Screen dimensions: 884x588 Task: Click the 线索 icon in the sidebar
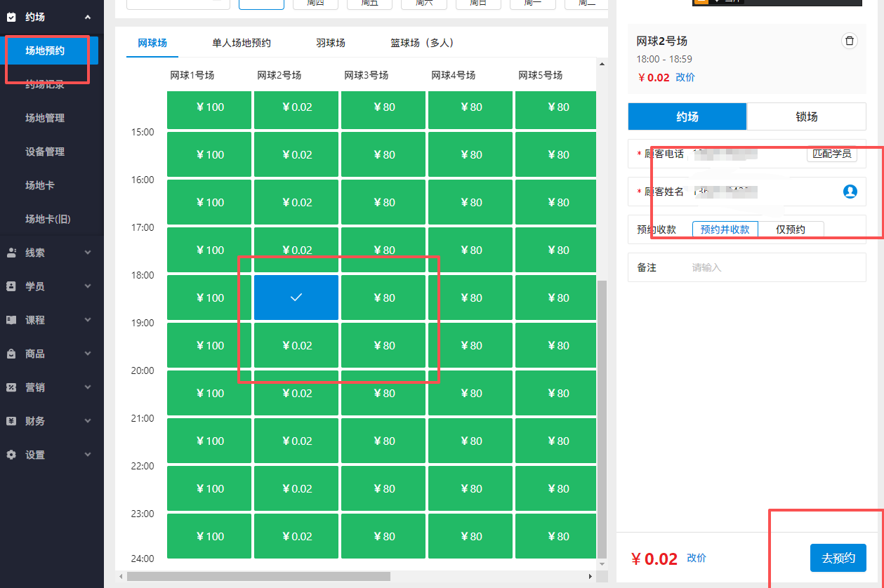11,252
